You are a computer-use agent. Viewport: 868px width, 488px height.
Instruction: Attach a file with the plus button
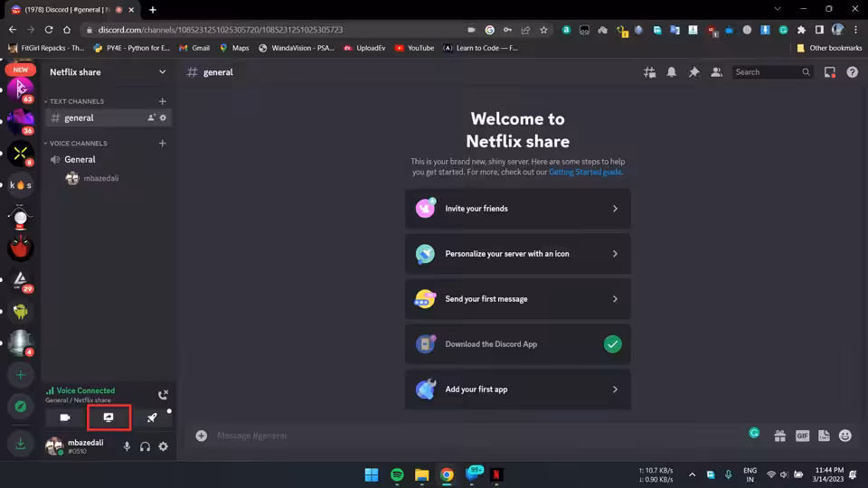(202, 436)
